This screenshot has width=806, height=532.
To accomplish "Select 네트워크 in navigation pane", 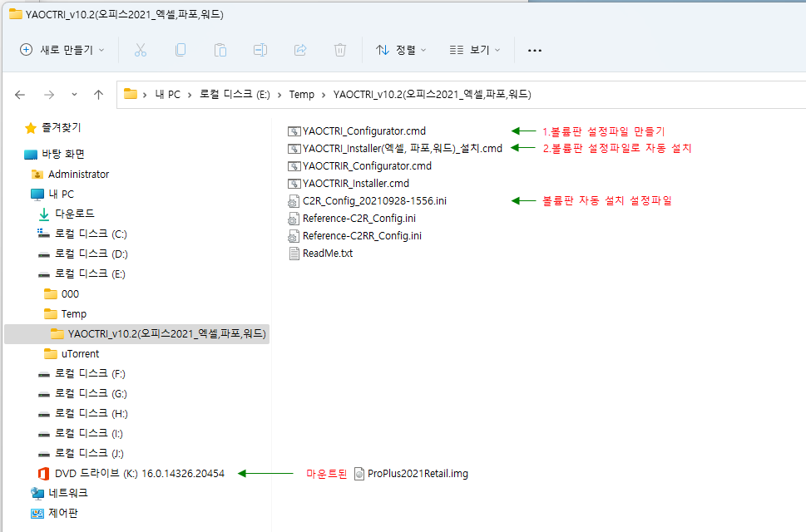I will pos(68,493).
